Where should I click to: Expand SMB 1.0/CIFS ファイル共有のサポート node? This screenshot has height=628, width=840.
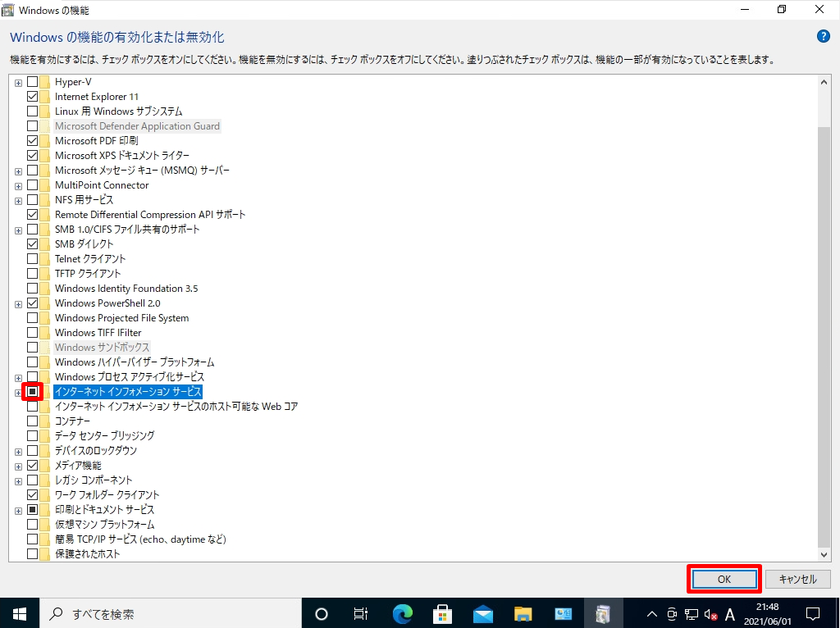[18, 230]
